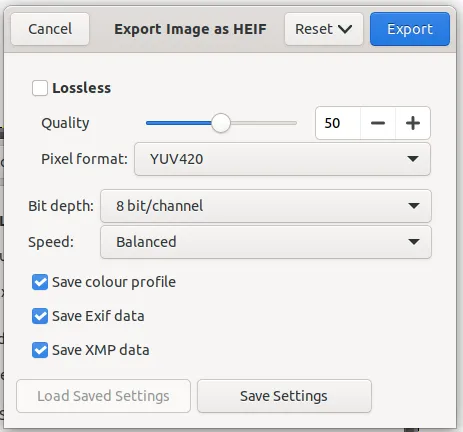Enable the Lossless checkbox
This screenshot has height=432, width=463.
pos(40,88)
